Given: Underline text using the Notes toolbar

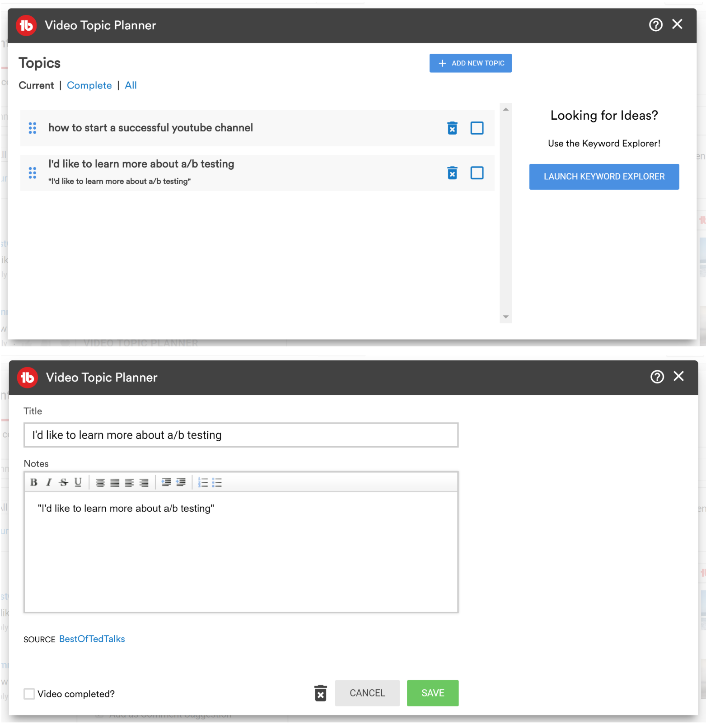Looking at the screenshot, I should 78,482.
